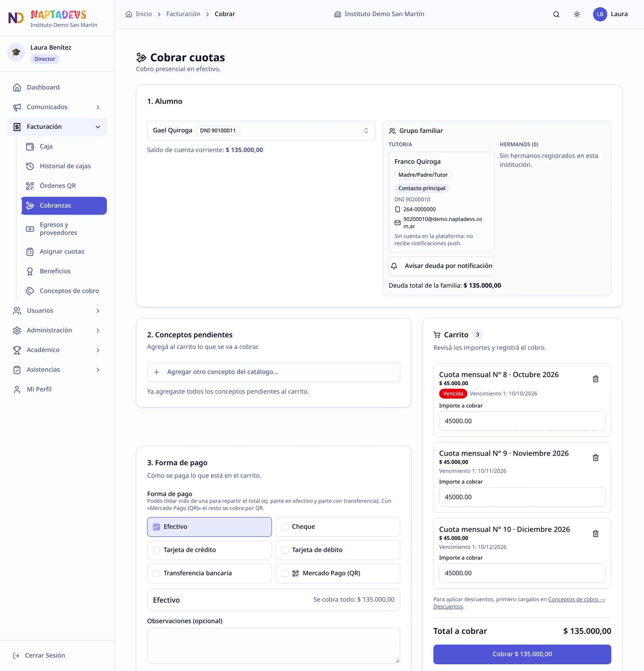Remove Cuota mensual N° 9 trash icon
This screenshot has height=671, width=644.
tap(595, 458)
